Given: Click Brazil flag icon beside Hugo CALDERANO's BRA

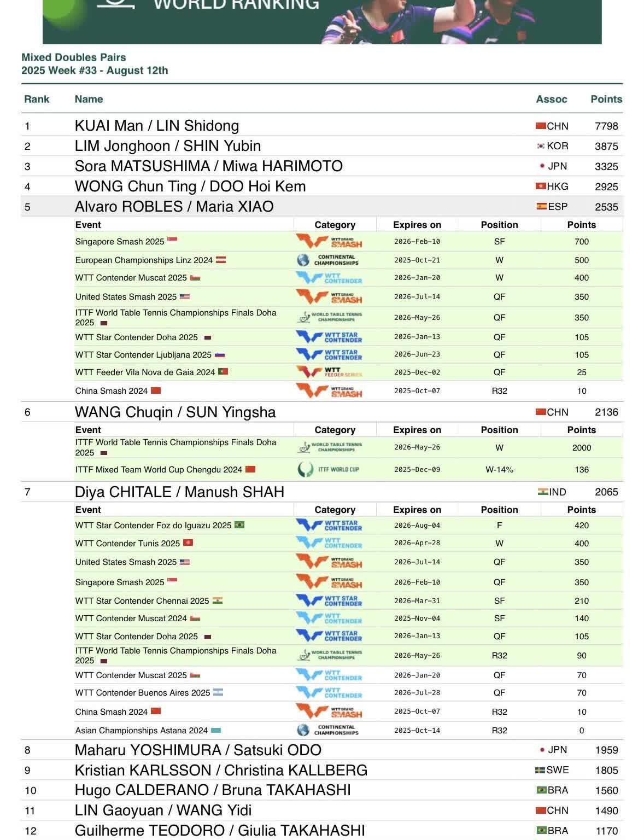Looking at the screenshot, I should tap(541, 790).
